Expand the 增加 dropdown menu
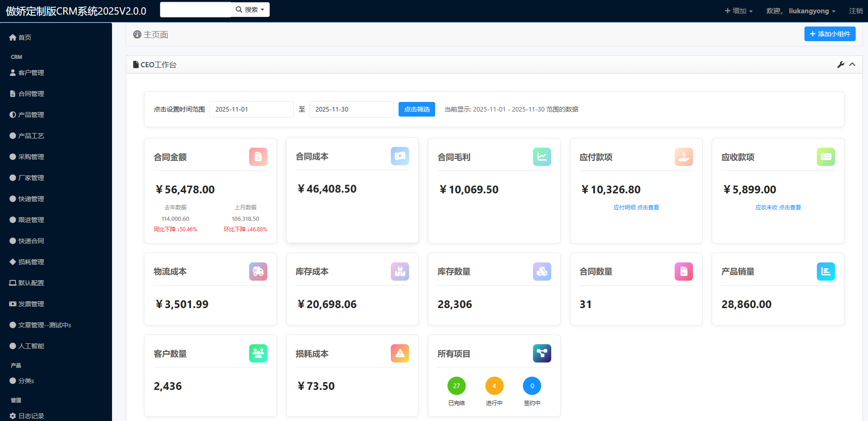The image size is (868, 421). (739, 11)
